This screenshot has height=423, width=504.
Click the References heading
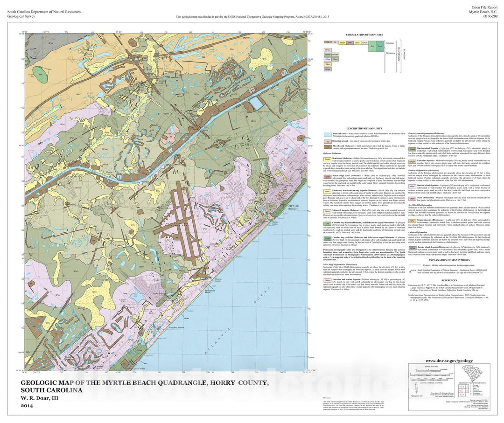445,280
